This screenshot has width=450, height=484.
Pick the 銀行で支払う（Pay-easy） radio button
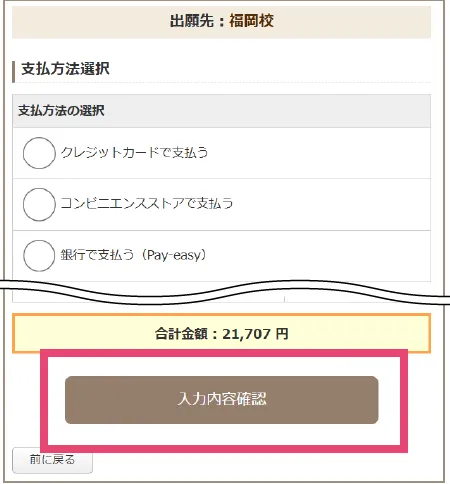click(39, 256)
